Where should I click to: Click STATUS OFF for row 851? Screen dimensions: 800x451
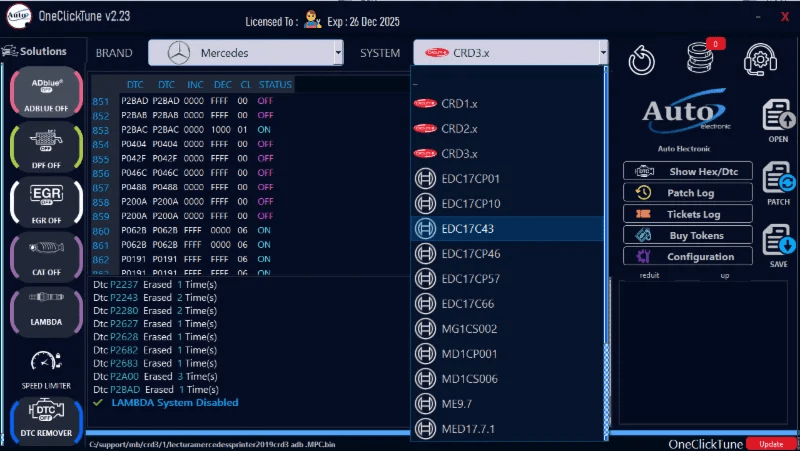pos(265,101)
